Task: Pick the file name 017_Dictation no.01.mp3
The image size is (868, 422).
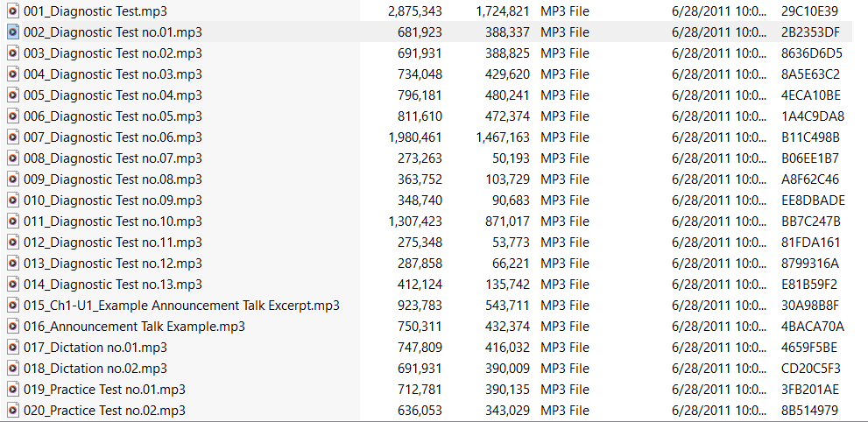Action: click(x=95, y=348)
